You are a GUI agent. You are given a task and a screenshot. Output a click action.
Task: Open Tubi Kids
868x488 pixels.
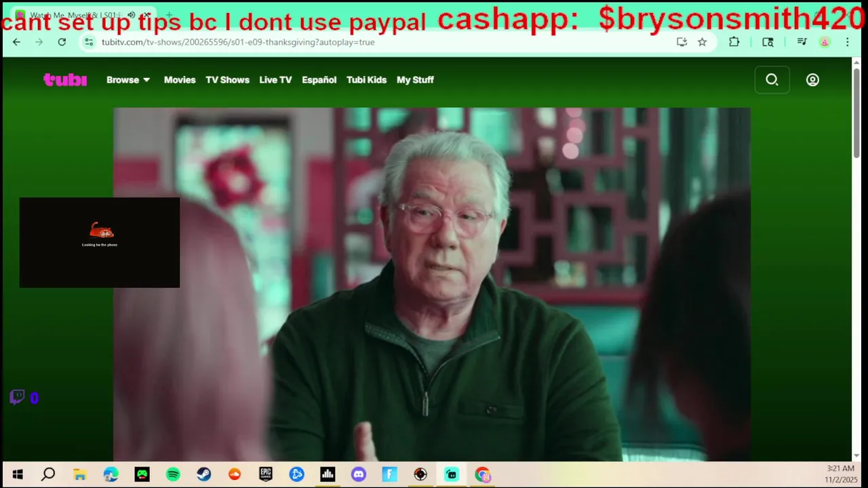(x=366, y=80)
